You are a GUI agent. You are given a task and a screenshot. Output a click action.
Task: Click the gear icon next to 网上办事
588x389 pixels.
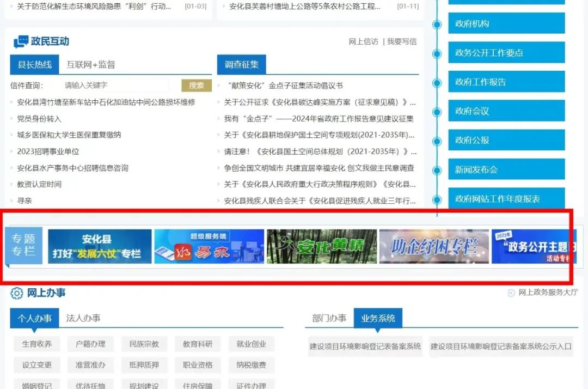[16, 293]
